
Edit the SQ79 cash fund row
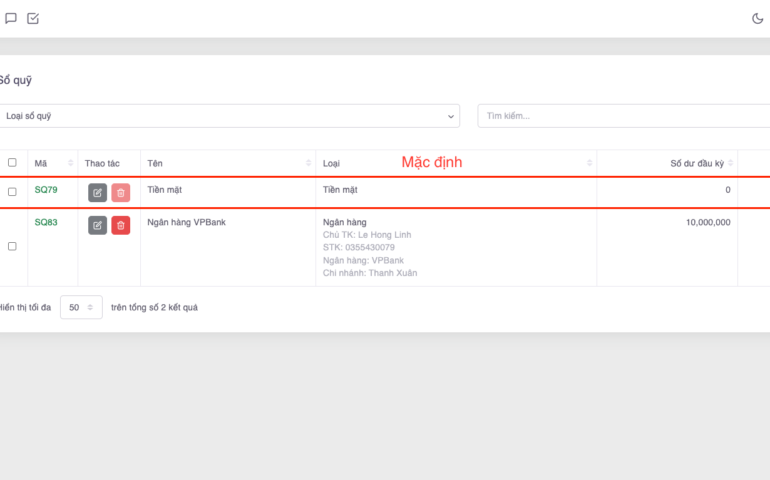[97, 193]
